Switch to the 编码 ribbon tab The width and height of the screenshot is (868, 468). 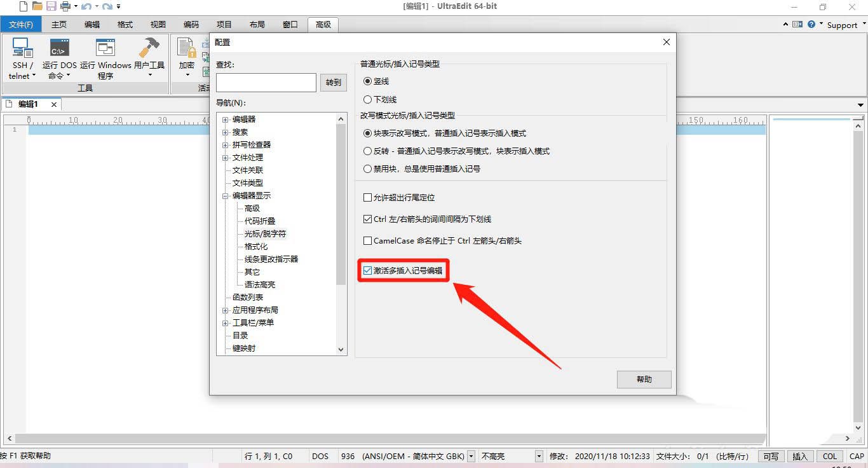click(191, 24)
